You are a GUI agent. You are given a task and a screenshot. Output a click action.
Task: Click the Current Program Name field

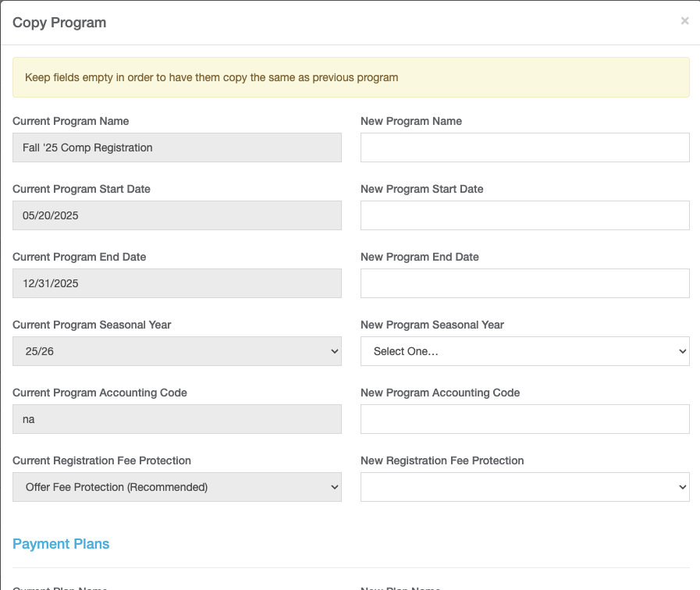point(177,147)
